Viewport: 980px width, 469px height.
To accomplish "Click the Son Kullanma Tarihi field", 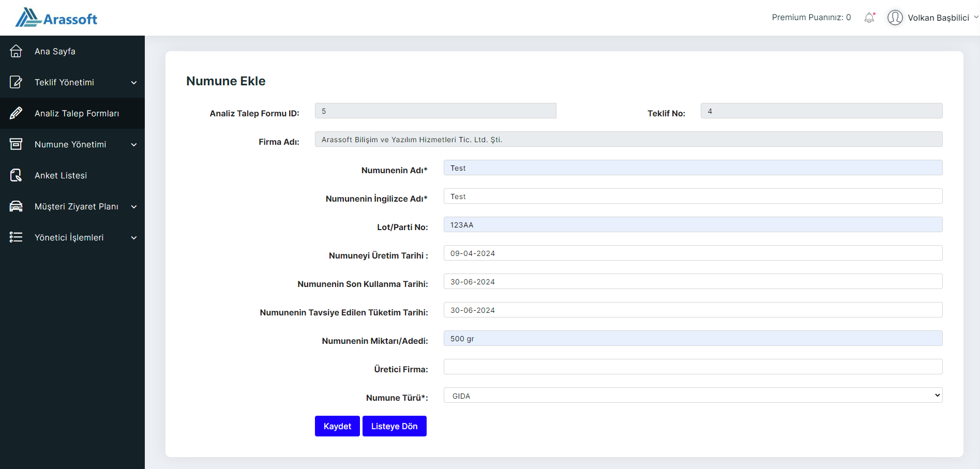I will point(693,281).
